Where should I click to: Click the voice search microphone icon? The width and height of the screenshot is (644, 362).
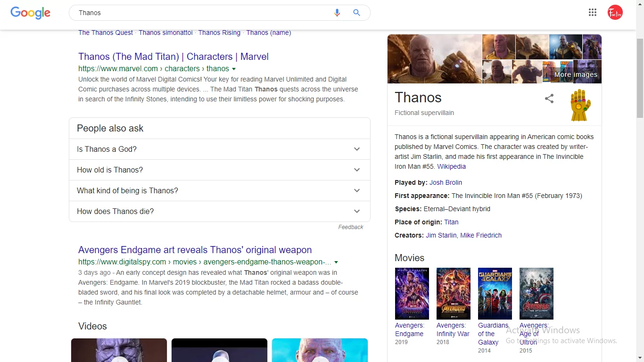pyautogui.click(x=337, y=13)
